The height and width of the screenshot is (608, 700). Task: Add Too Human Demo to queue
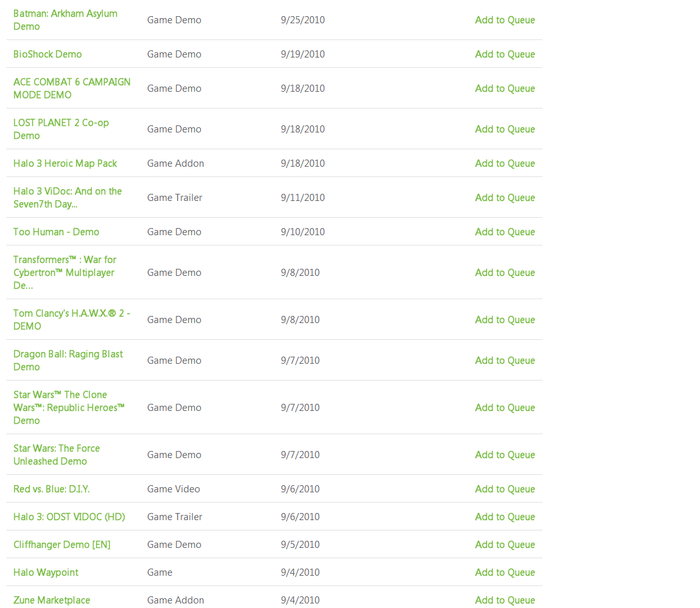tap(504, 232)
